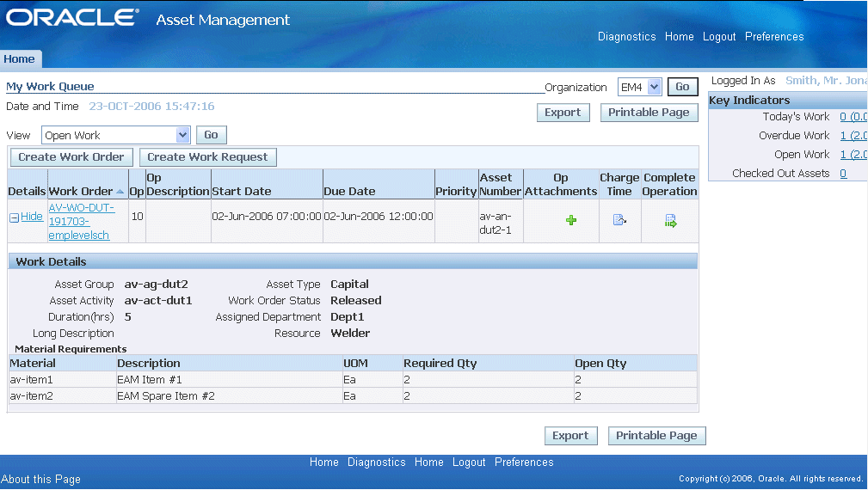
Task: Collapse row details using the minus icon
Action: pyautogui.click(x=15, y=217)
